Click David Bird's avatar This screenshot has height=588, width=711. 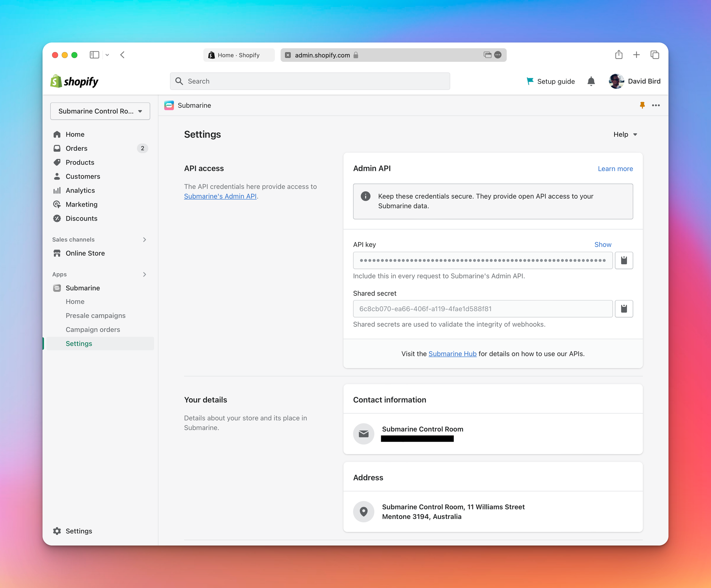coord(616,81)
